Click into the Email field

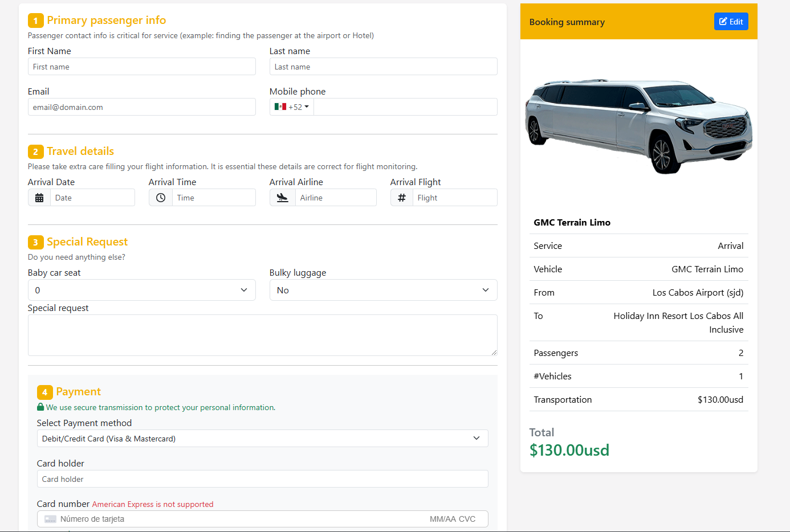tap(141, 107)
